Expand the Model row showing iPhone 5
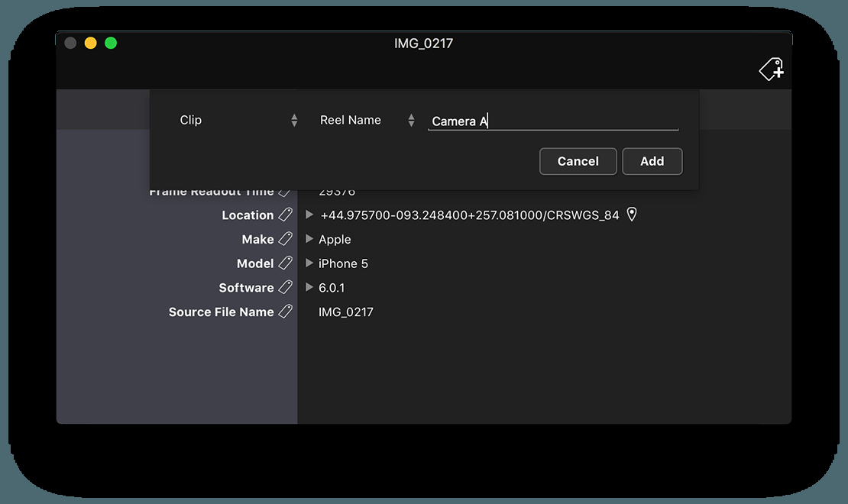The width and height of the screenshot is (848, 504). tap(309, 263)
